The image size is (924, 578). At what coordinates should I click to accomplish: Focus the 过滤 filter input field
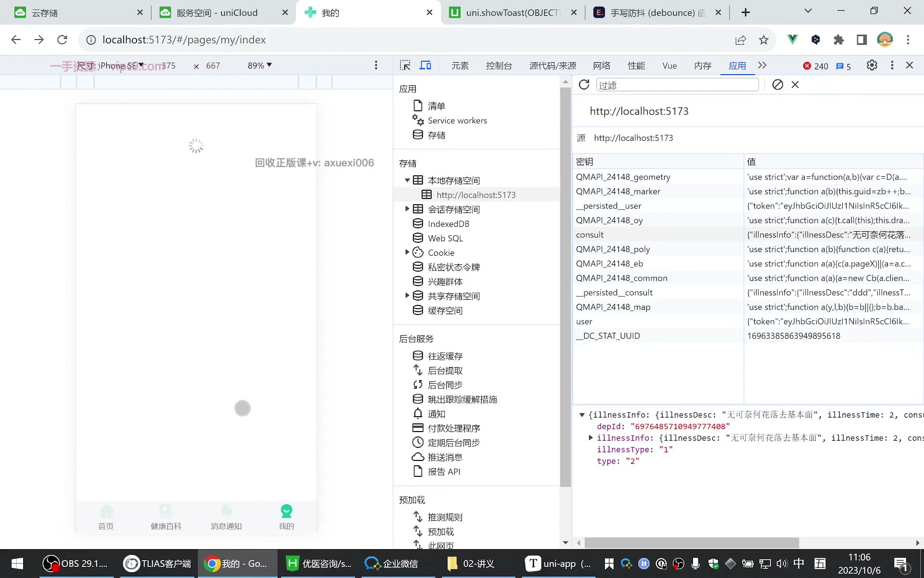coord(677,85)
